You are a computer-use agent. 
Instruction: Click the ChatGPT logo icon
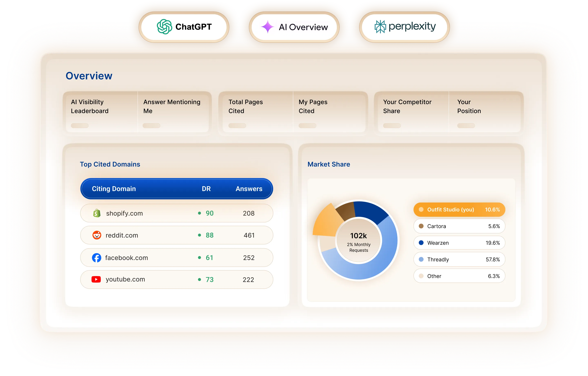pyautogui.click(x=164, y=27)
